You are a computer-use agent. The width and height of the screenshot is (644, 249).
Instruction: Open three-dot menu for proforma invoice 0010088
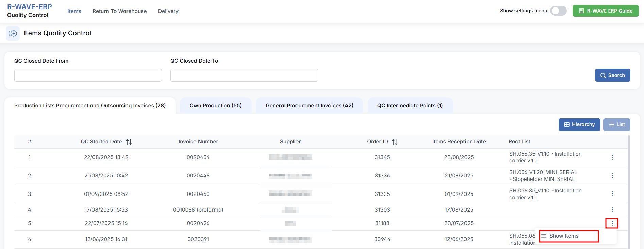(x=612, y=210)
